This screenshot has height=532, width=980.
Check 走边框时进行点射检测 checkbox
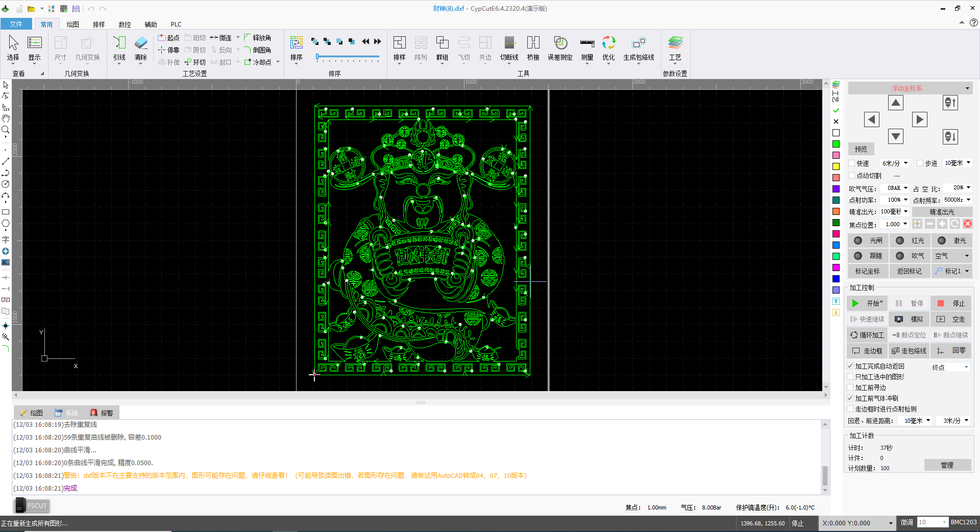(x=850, y=409)
